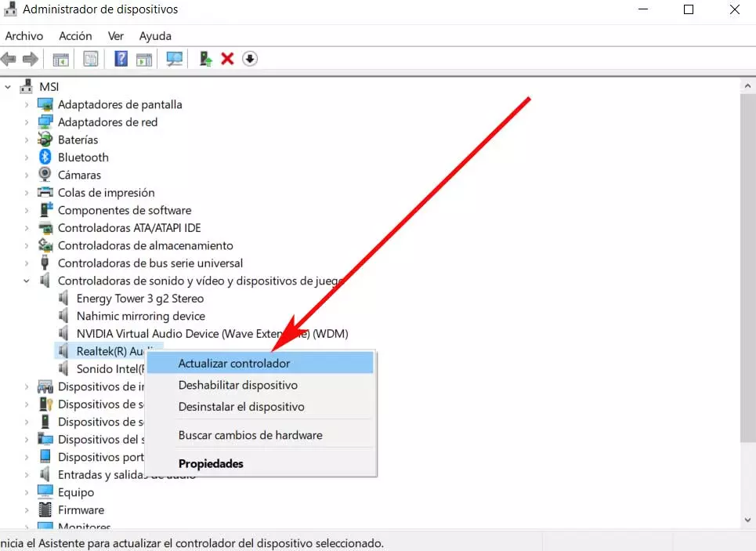The image size is (756, 551).
Task: Expand the Cámaras category arrow
Action: (27, 175)
